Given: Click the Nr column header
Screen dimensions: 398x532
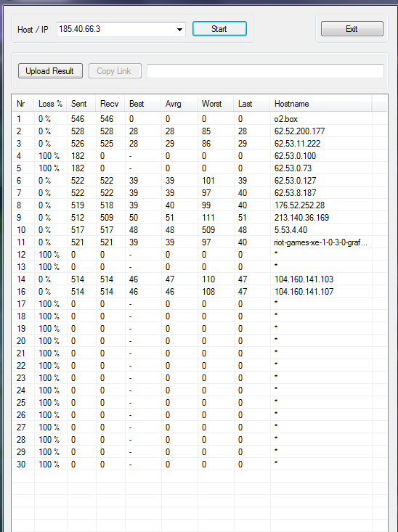Looking at the screenshot, I should [x=23, y=104].
